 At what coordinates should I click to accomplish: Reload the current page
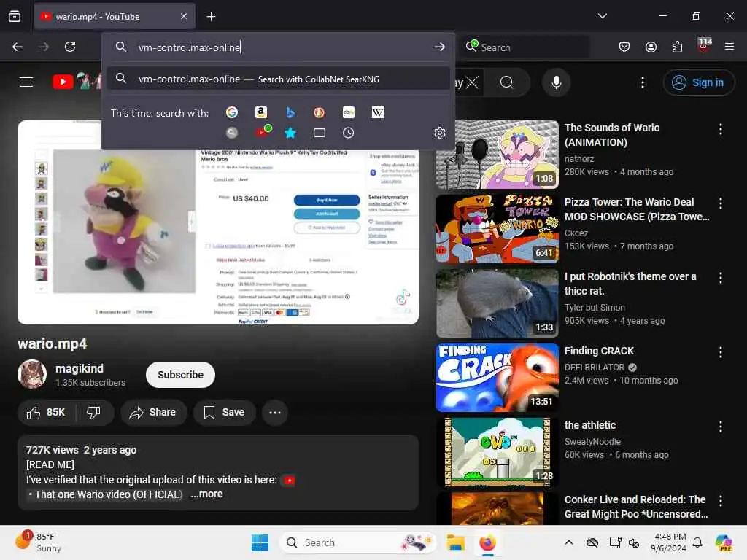click(70, 47)
